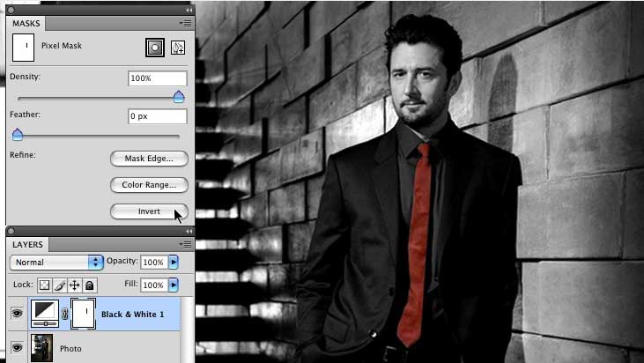Viewport: 644px width, 363px height.
Task: Unlink mask from Black & White 1 layer
Action: tap(65, 315)
